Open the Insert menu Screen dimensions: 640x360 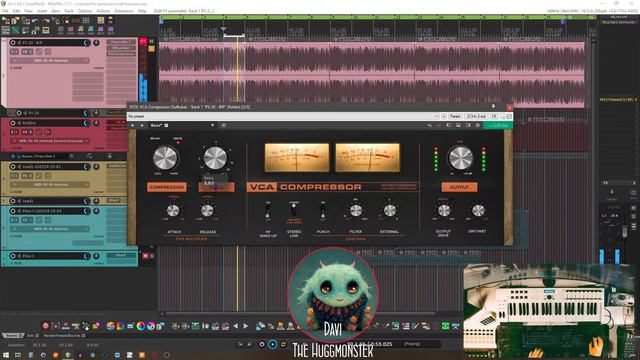(42, 11)
